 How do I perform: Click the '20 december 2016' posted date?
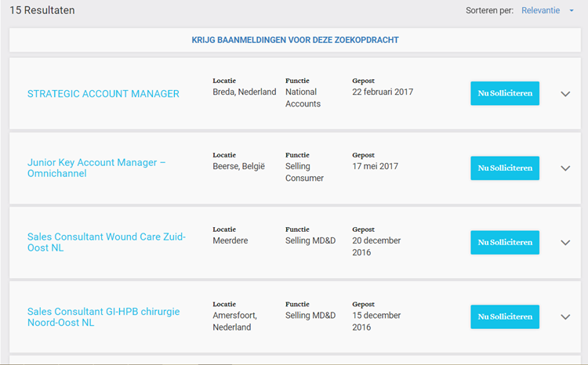coord(376,246)
